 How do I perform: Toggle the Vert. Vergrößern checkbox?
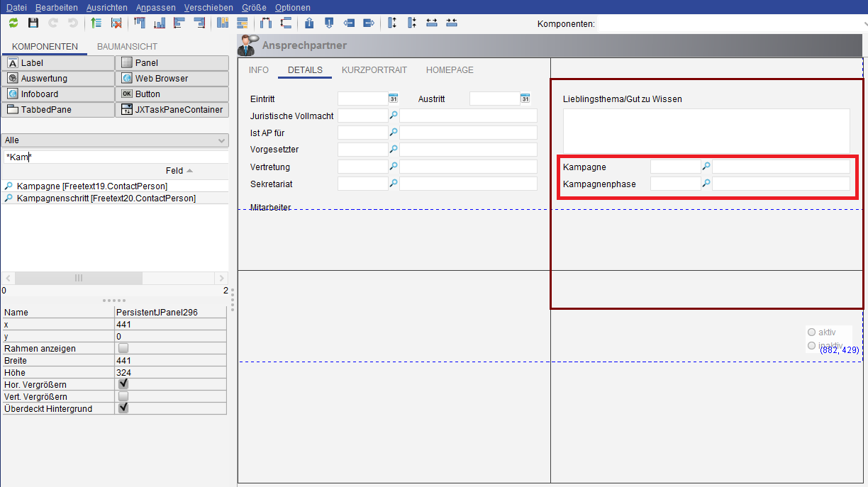pyautogui.click(x=123, y=396)
